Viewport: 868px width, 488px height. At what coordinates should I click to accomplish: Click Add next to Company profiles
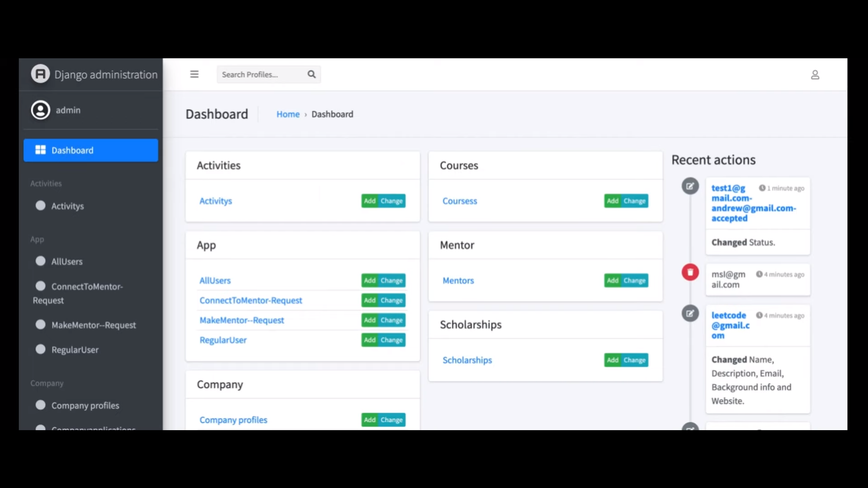(369, 419)
